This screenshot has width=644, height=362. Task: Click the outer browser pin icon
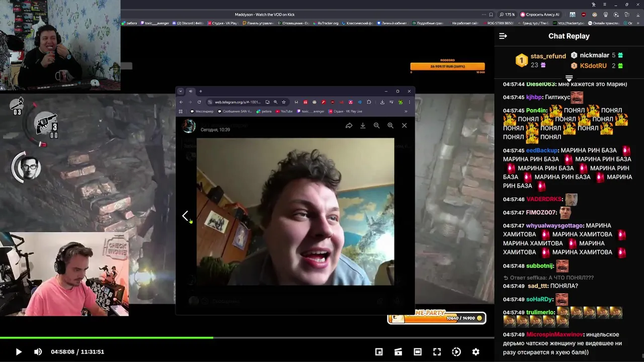click(594, 5)
